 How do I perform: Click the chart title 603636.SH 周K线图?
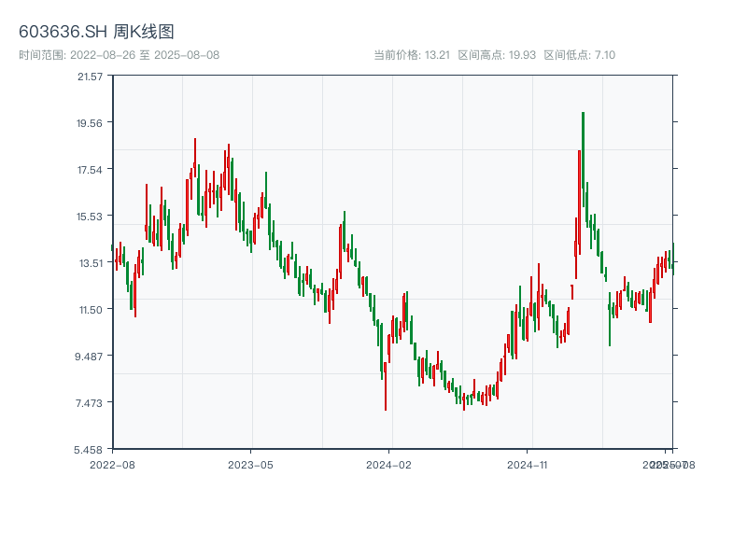[x=96, y=32]
